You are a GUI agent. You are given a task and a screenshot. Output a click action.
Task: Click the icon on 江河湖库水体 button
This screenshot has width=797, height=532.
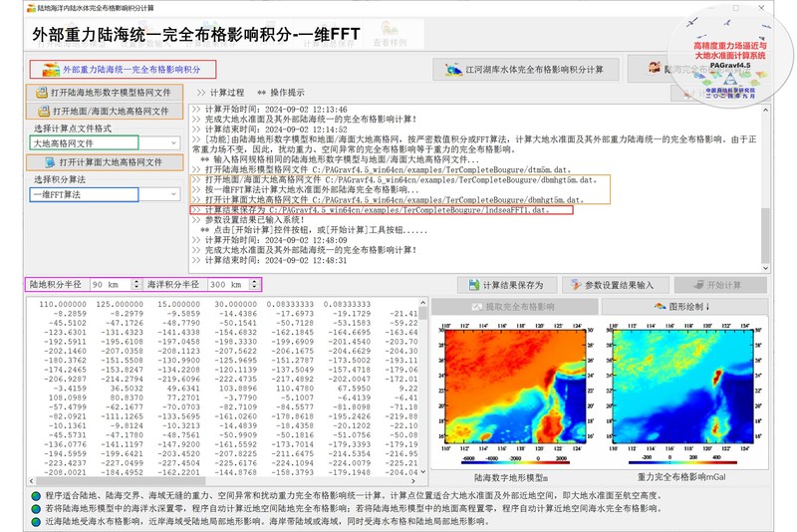[453, 69]
